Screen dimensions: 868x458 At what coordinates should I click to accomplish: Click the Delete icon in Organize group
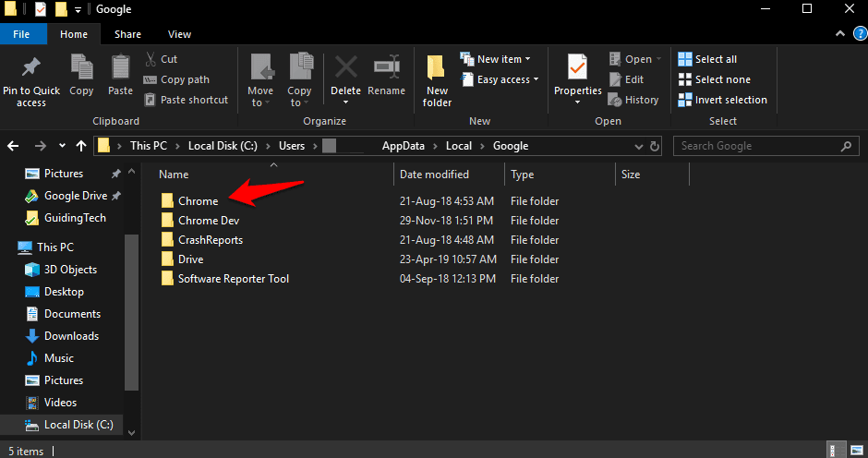point(345,68)
